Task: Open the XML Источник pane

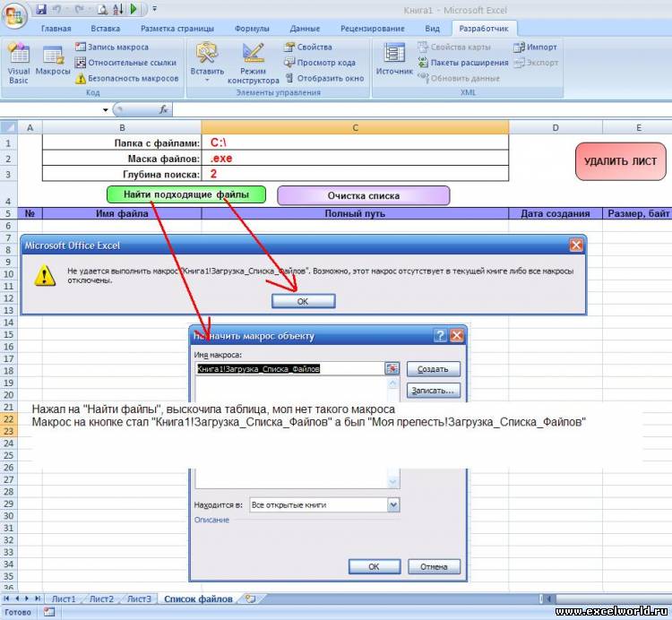Action: [394, 59]
